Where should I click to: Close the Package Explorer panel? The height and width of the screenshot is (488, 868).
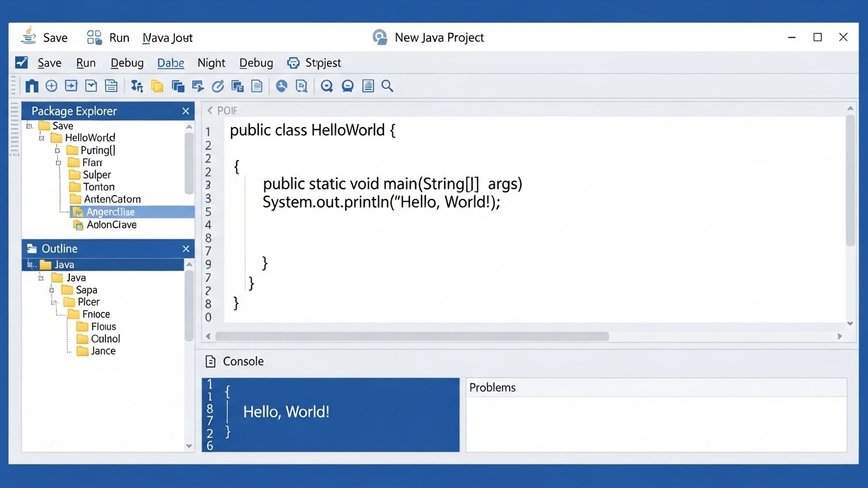pyautogui.click(x=186, y=111)
